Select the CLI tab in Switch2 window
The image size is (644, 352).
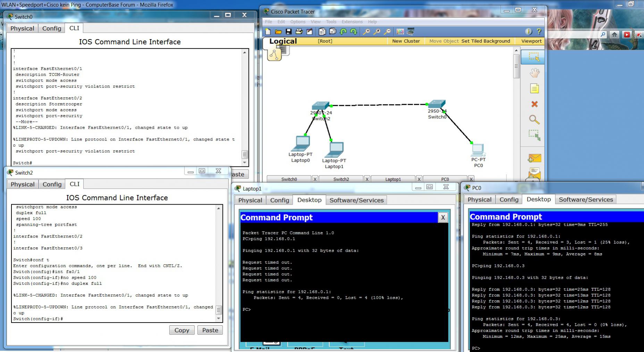click(75, 184)
